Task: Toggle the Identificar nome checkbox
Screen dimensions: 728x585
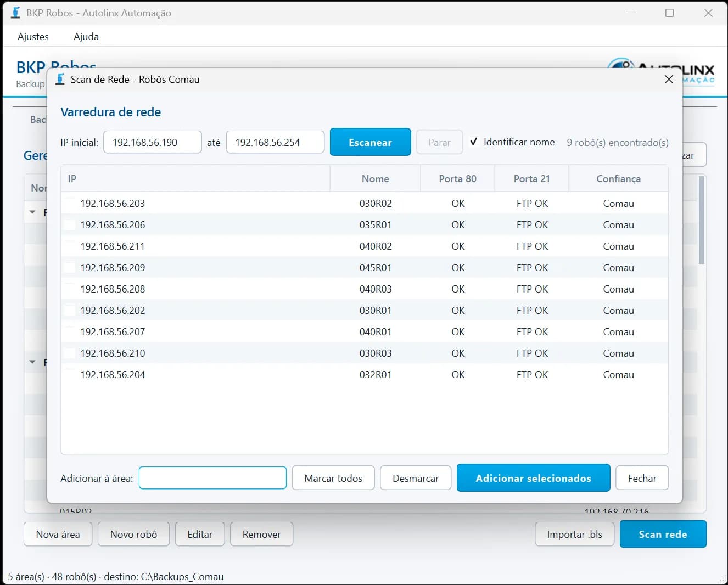Action: (473, 142)
